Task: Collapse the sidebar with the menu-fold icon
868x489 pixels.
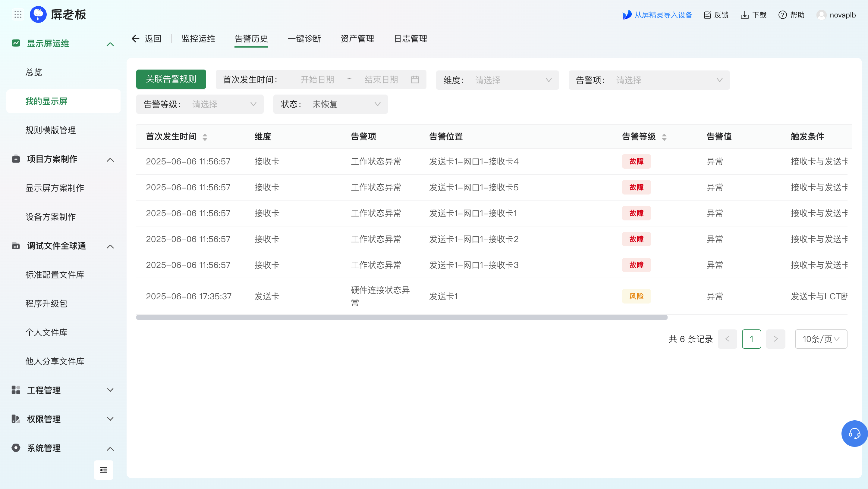Action: click(x=103, y=470)
